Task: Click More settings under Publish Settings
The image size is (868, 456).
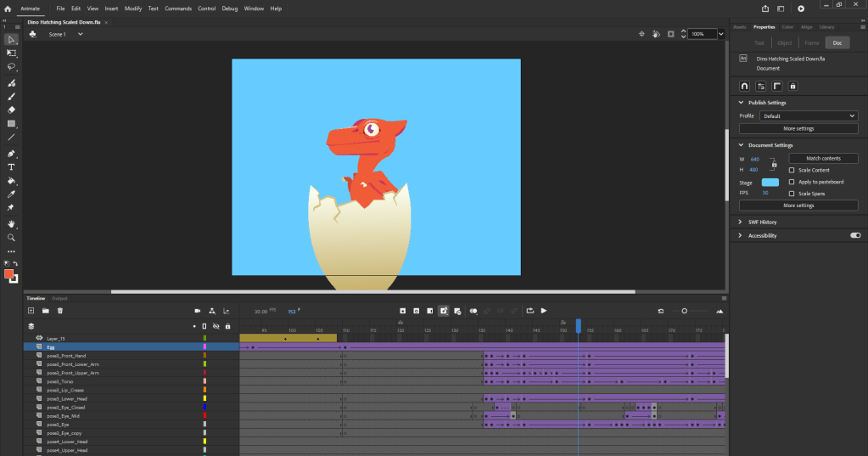Action: (x=798, y=129)
